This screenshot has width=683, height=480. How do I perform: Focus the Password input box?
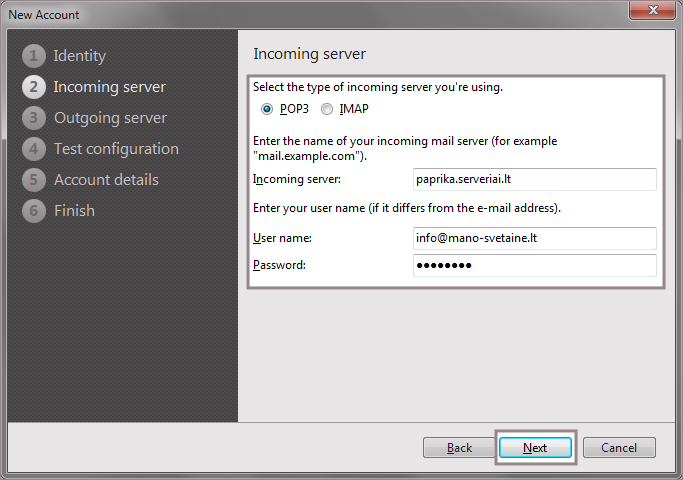click(x=534, y=265)
